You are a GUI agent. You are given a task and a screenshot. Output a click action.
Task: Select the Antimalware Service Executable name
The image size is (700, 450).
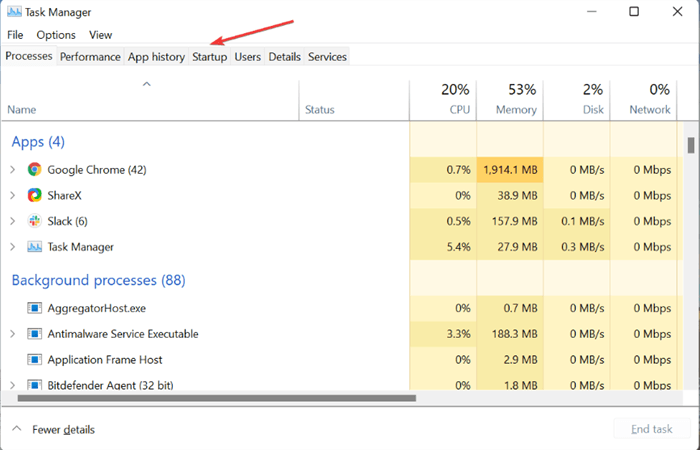click(x=123, y=334)
